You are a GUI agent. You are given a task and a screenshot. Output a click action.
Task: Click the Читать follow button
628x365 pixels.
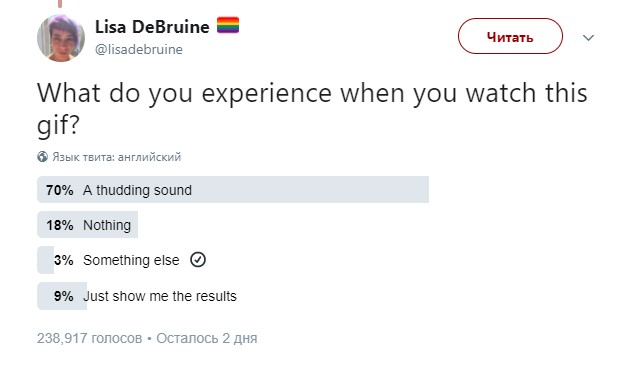(510, 36)
